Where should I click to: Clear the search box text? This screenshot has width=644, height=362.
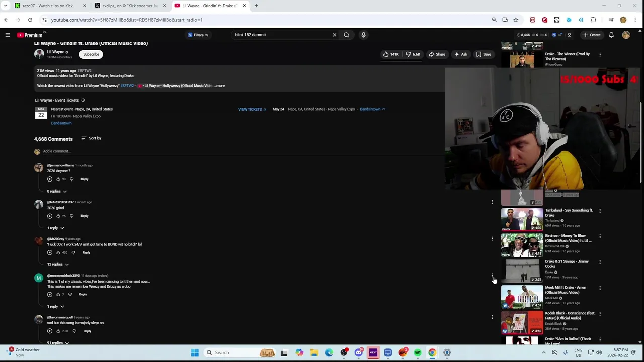click(334, 35)
